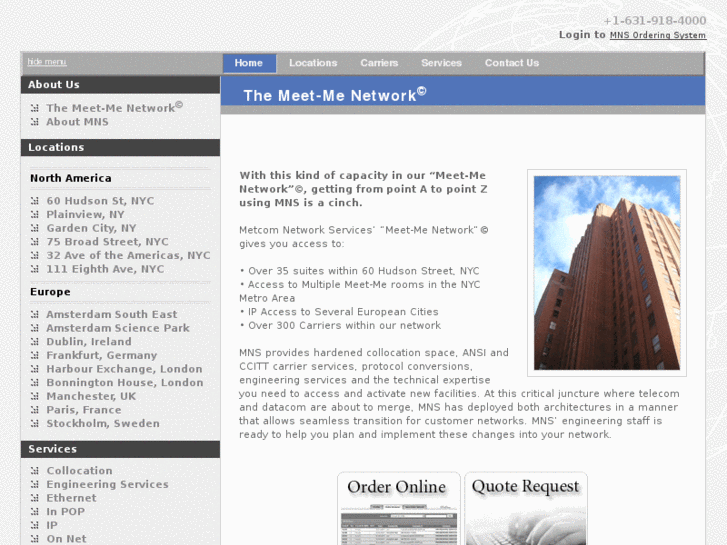Open Amsterdam Science Park location
The width and height of the screenshot is (727, 545).
coord(118,328)
